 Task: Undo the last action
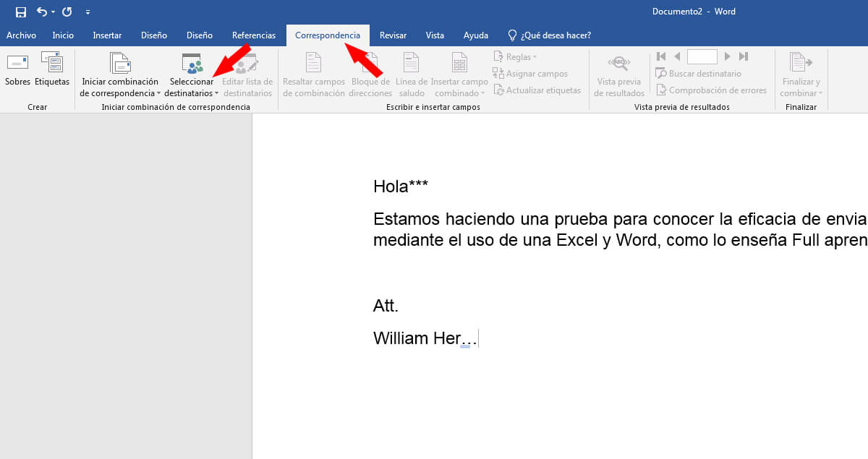pyautogui.click(x=41, y=12)
